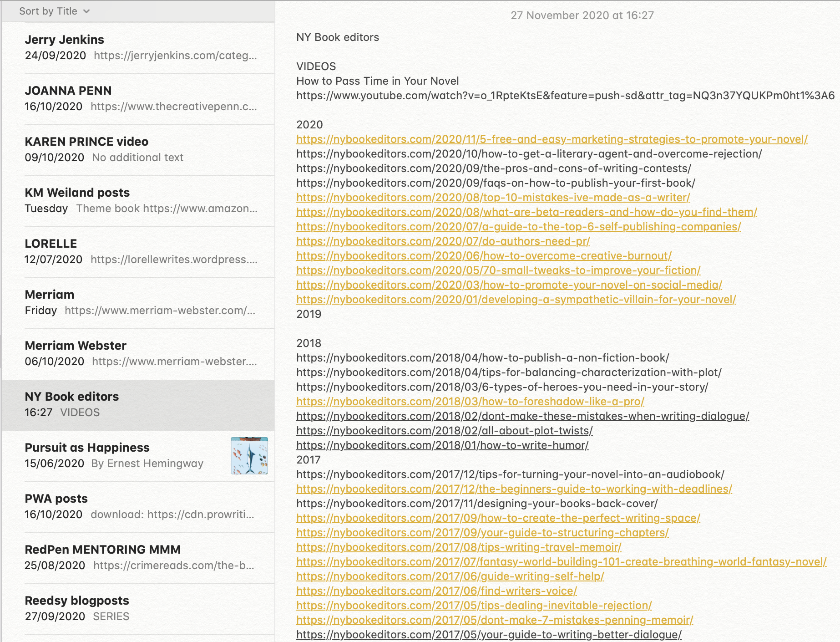840x642 pixels.
Task: Open the Sort by Title dropdown
Action: click(54, 11)
